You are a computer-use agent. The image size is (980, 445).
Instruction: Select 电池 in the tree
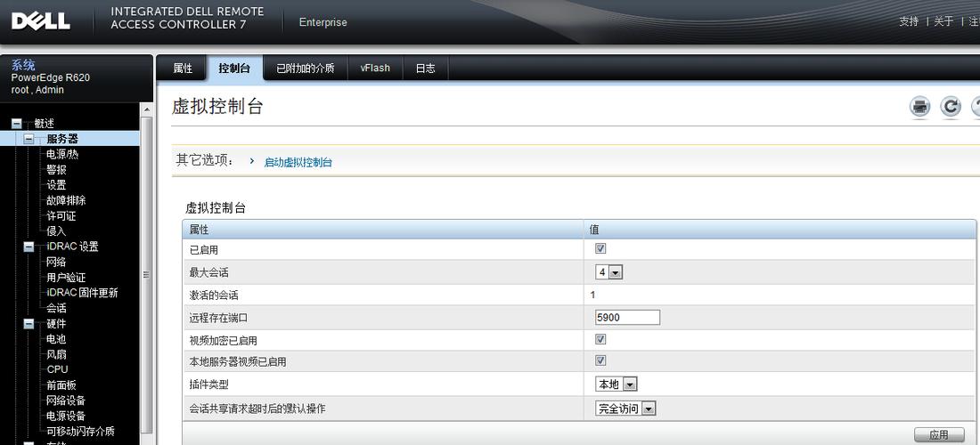[x=56, y=339]
